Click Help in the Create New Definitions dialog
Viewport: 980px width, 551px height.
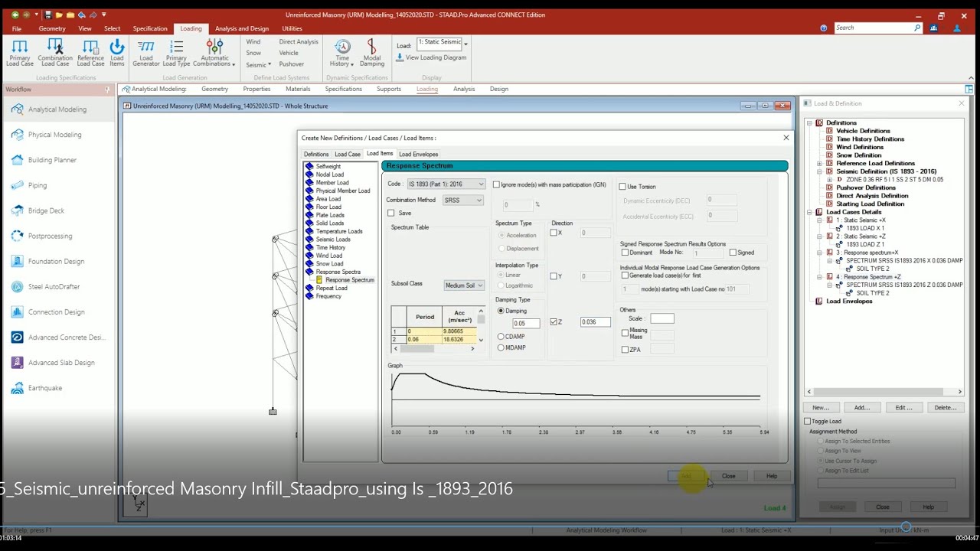(x=772, y=476)
